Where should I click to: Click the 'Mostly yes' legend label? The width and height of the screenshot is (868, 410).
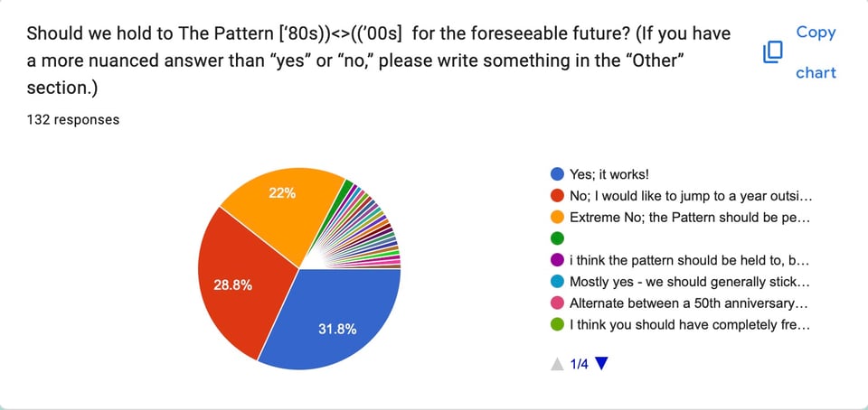pos(689,282)
